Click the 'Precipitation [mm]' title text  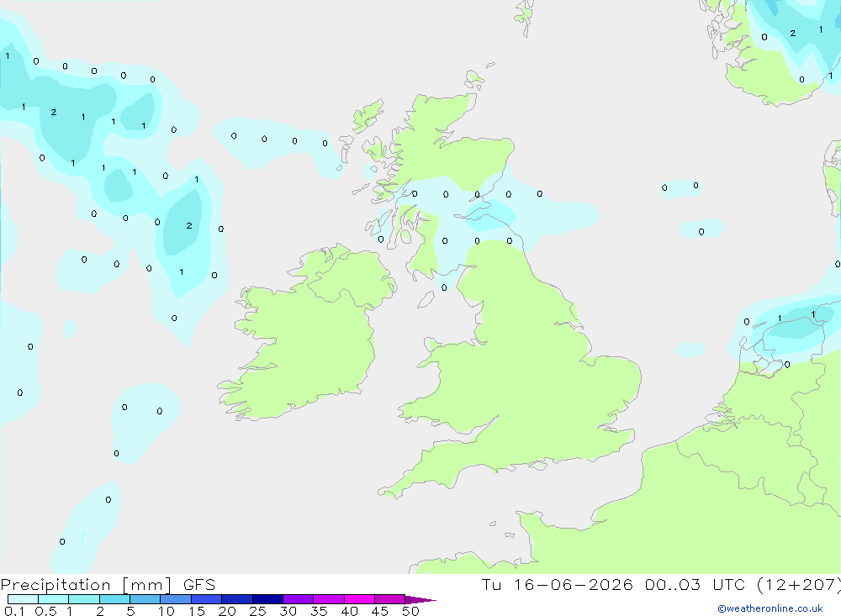(86, 585)
